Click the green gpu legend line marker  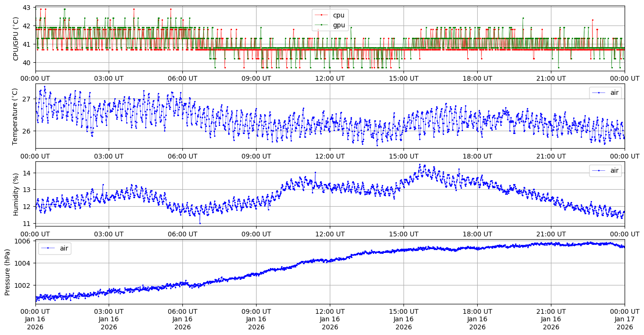322,25
